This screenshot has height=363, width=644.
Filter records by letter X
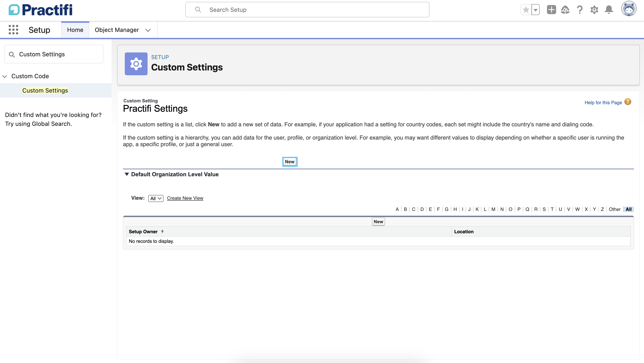tap(586, 209)
